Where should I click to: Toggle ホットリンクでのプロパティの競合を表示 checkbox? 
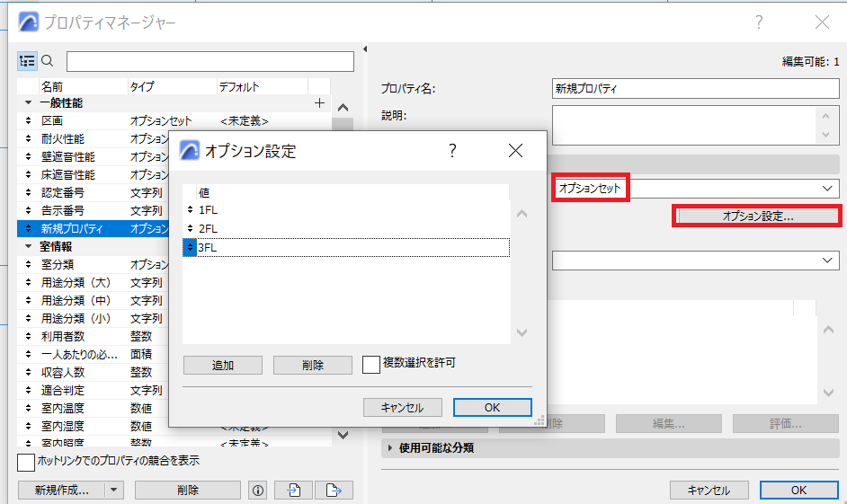(26, 463)
